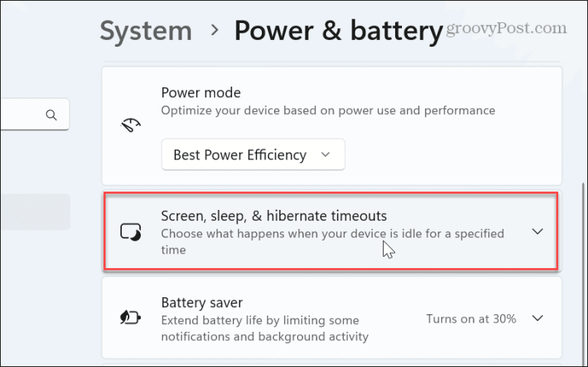The image size is (588, 367).
Task: Click the Power mode heading text
Action: [201, 93]
